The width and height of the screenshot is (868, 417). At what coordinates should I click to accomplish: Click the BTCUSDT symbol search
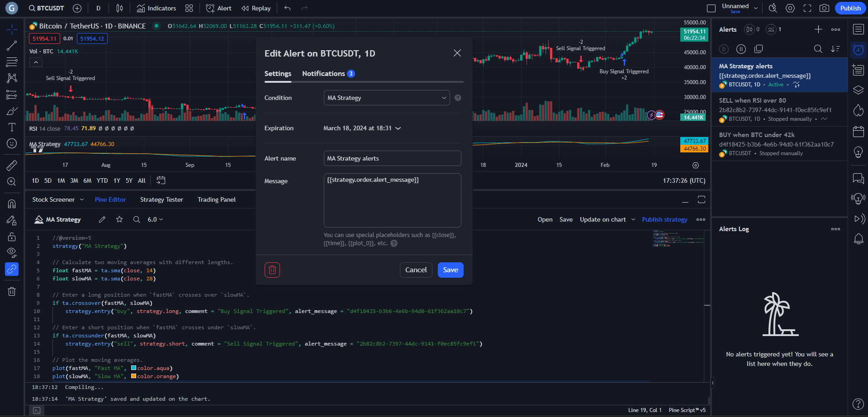pyautogui.click(x=46, y=8)
